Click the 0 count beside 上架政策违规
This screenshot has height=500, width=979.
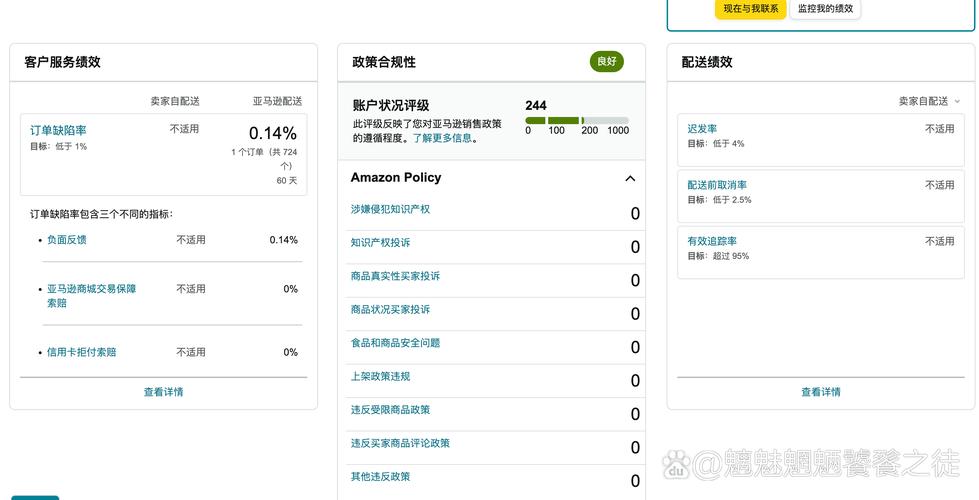tap(635, 381)
